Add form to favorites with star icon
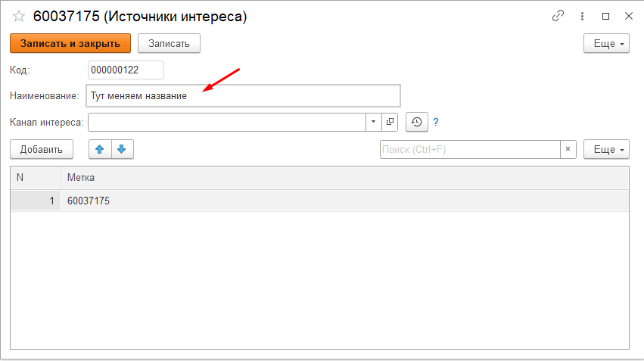The height and width of the screenshot is (361, 644). click(19, 17)
